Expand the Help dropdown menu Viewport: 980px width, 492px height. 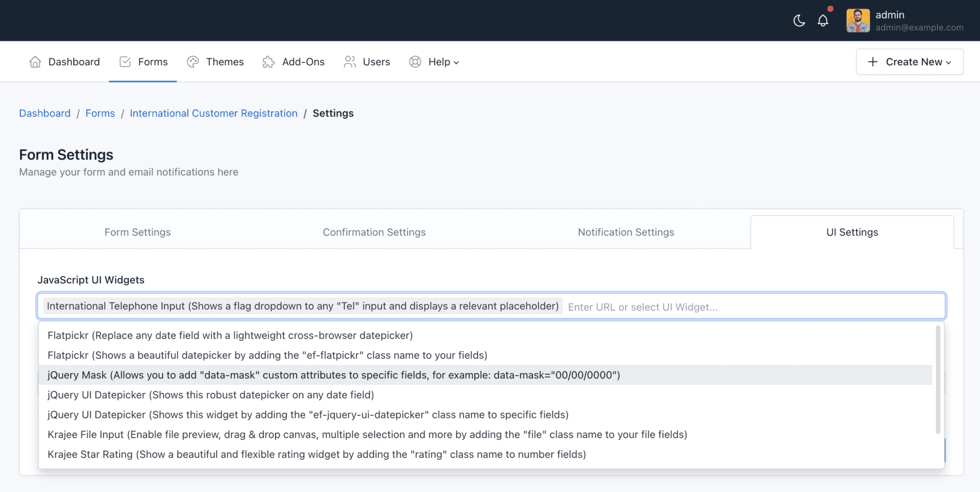tap(443, 62)
